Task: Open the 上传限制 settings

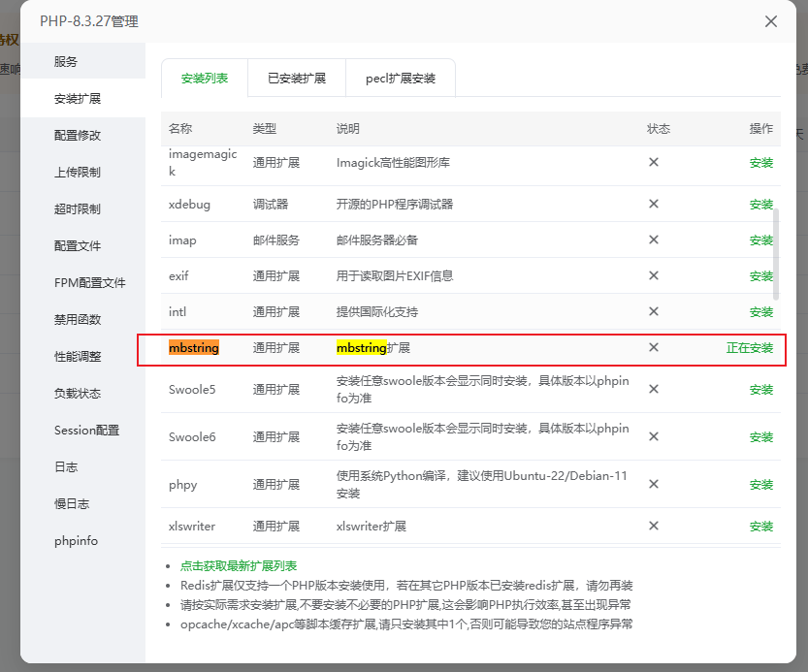Action: pos(78,173)
